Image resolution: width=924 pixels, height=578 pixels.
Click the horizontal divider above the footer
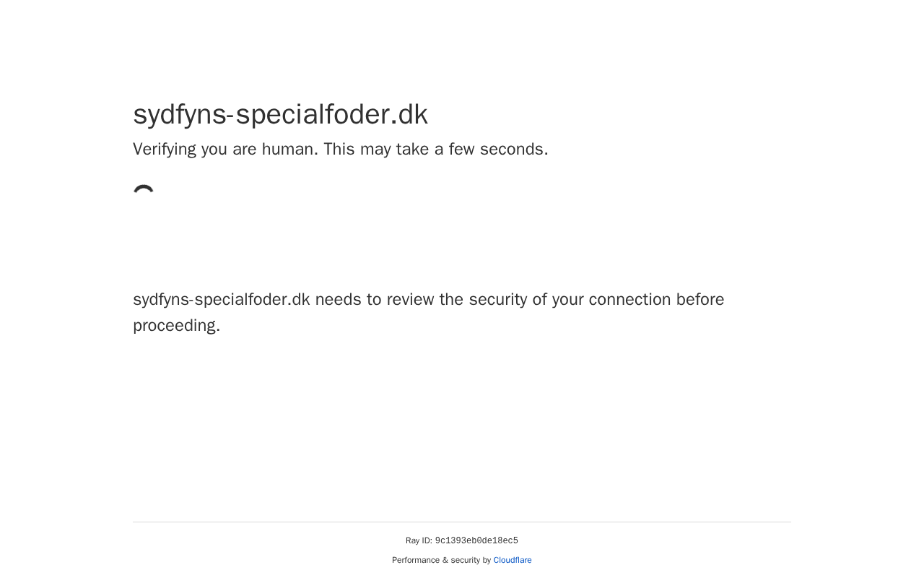462,522
